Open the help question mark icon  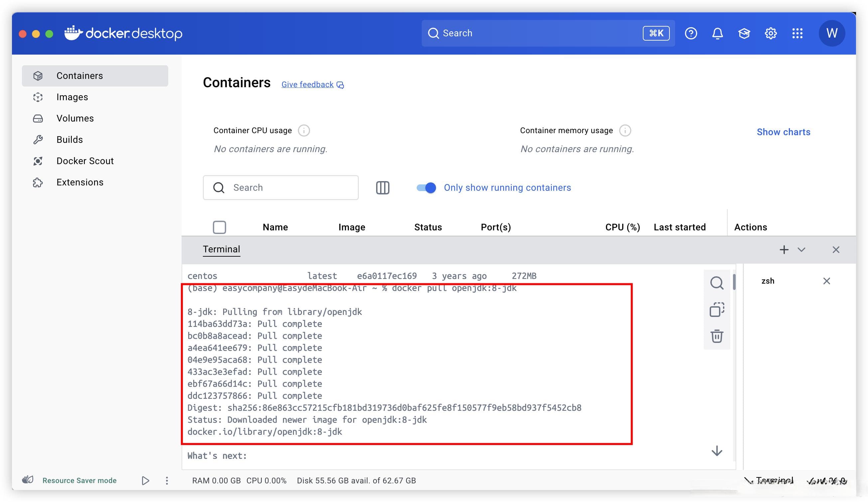coord(691,33)
